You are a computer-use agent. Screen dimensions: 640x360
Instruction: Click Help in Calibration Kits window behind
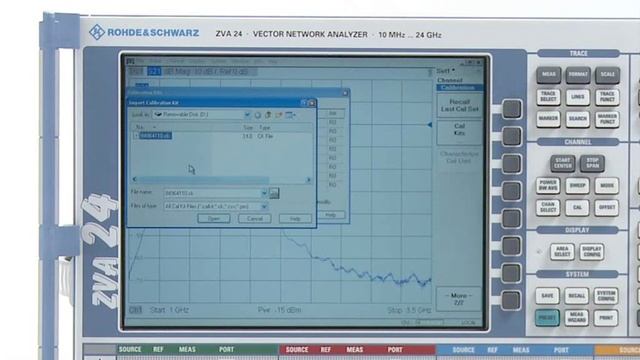pos(331,215)
